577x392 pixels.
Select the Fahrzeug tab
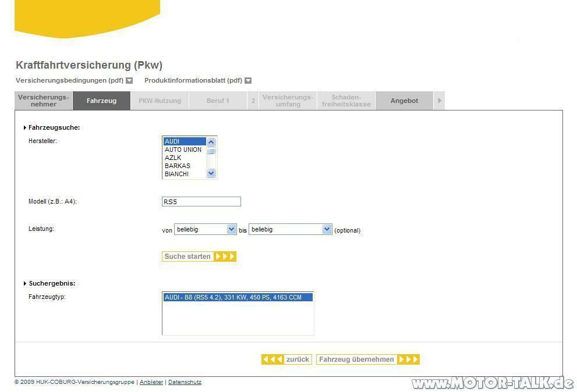pyautogui.click(x=101, y=101)
